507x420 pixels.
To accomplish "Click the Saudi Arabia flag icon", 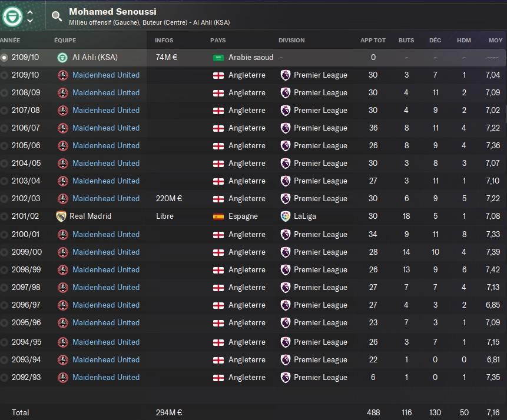I will pyautogui.click(x=218, y=58).
